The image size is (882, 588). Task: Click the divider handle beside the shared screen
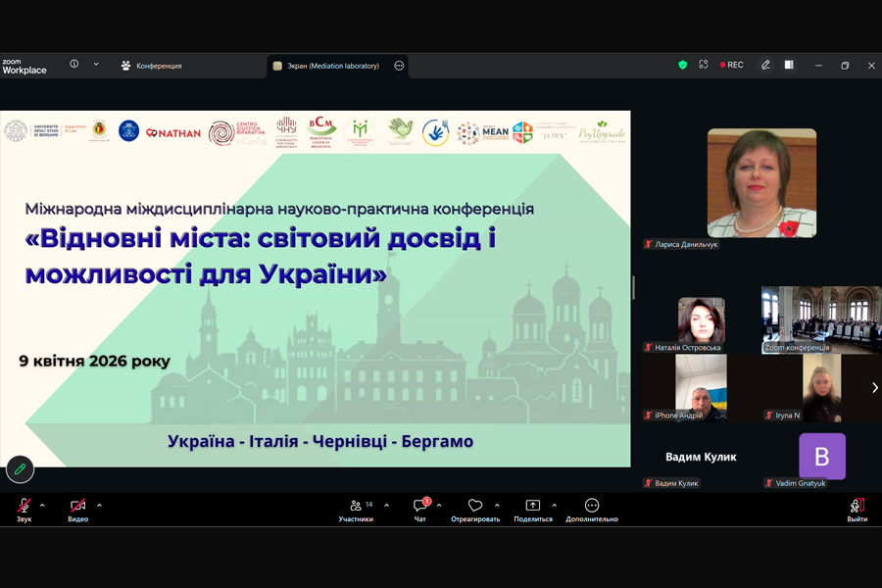pyautogui.click(x=633, y=288)
